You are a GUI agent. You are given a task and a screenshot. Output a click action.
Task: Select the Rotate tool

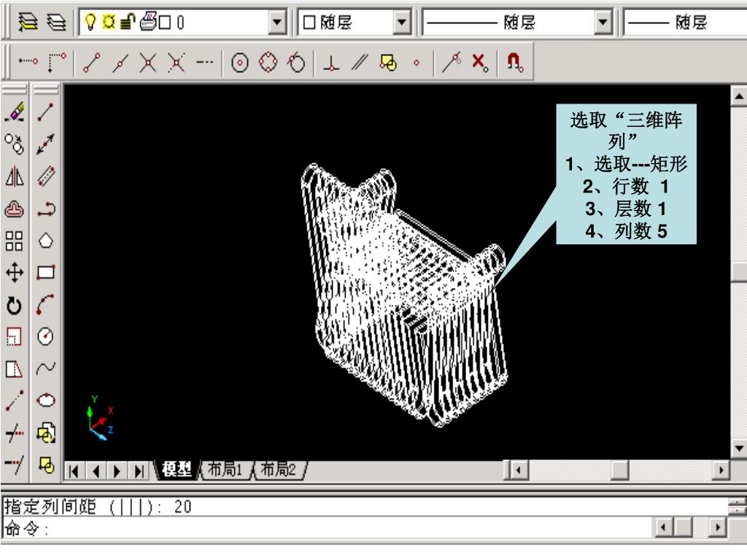(x=15, y=306)
